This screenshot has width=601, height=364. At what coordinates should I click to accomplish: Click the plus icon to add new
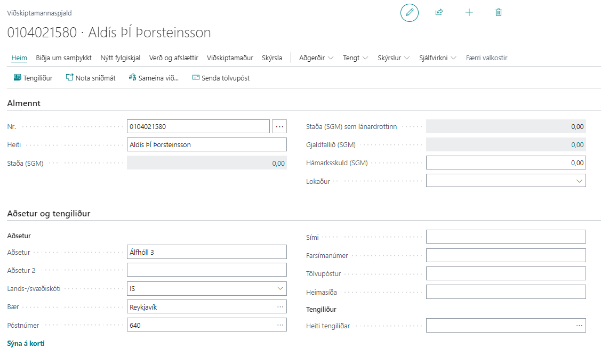tap(469, 12)
